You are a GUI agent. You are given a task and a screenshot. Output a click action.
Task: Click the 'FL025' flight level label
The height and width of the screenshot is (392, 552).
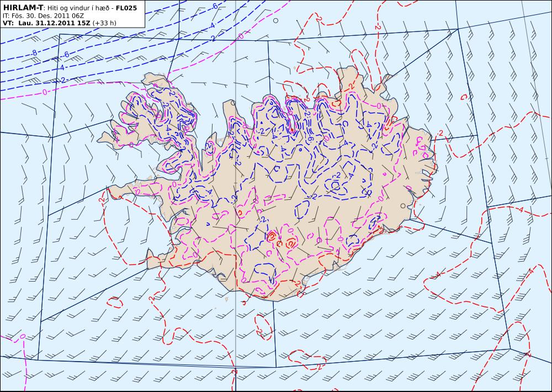point(126,8)
